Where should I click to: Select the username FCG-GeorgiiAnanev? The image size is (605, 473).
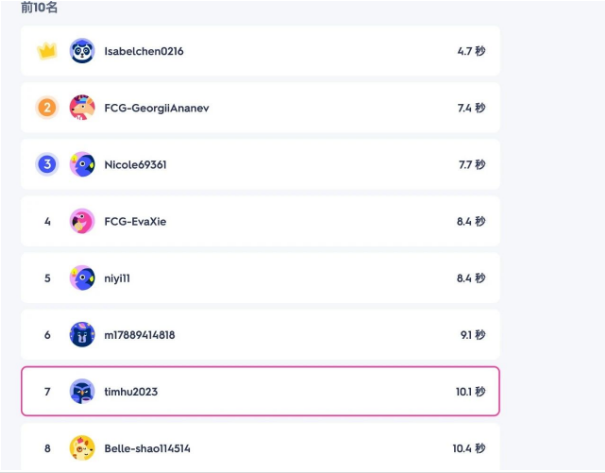pos(157,108)
